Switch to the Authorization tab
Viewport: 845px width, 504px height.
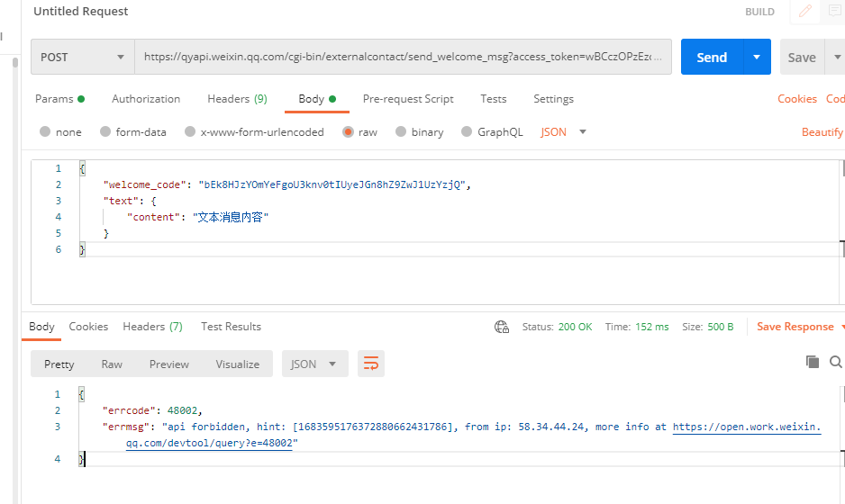(x=146, y=99)
